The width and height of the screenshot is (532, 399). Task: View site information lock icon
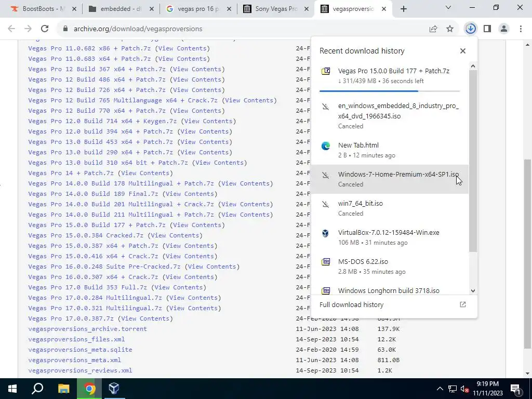point(65,29)
